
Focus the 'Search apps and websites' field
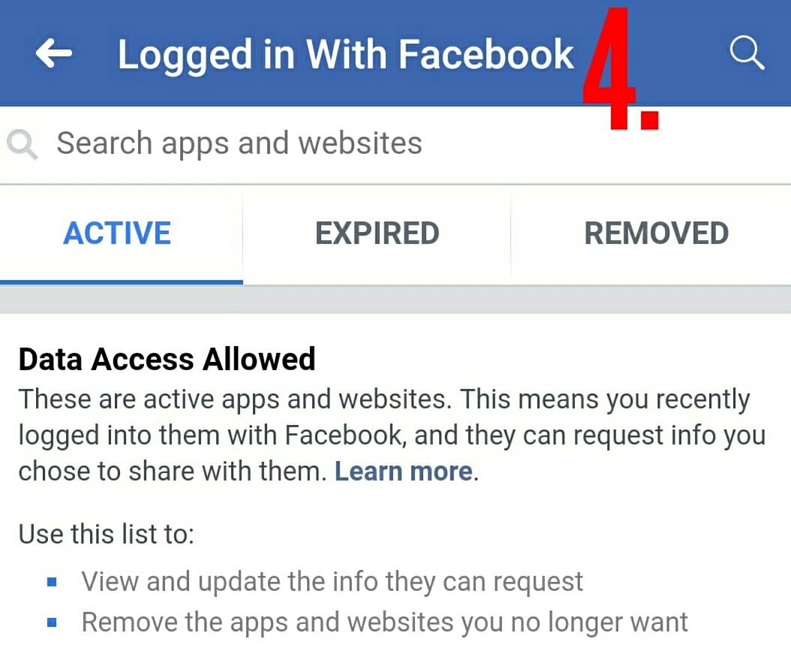click(395, 144)
